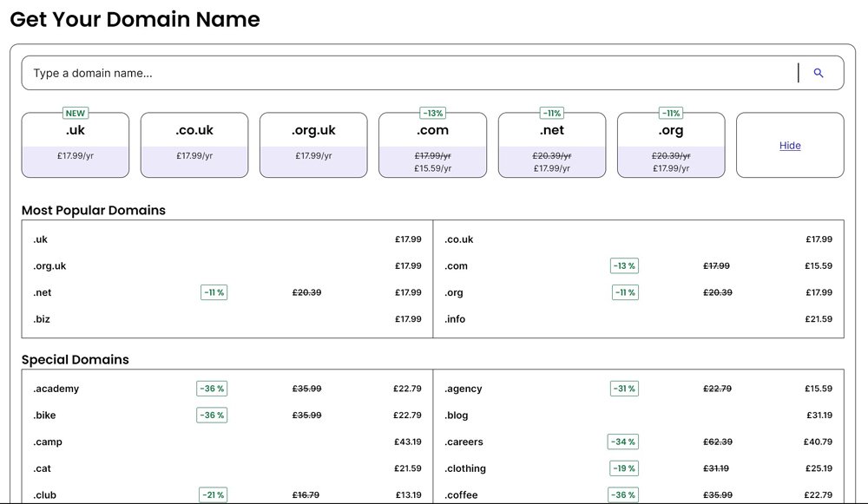Click the -36 % badge for .bike
This screenshot has width=868, height=504.
pyautogui.click(x=212, y=415)
